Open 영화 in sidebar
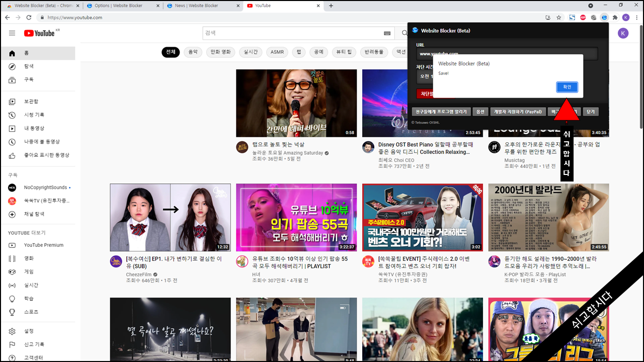This screenshot has width=644, height=362. (38, 258)
